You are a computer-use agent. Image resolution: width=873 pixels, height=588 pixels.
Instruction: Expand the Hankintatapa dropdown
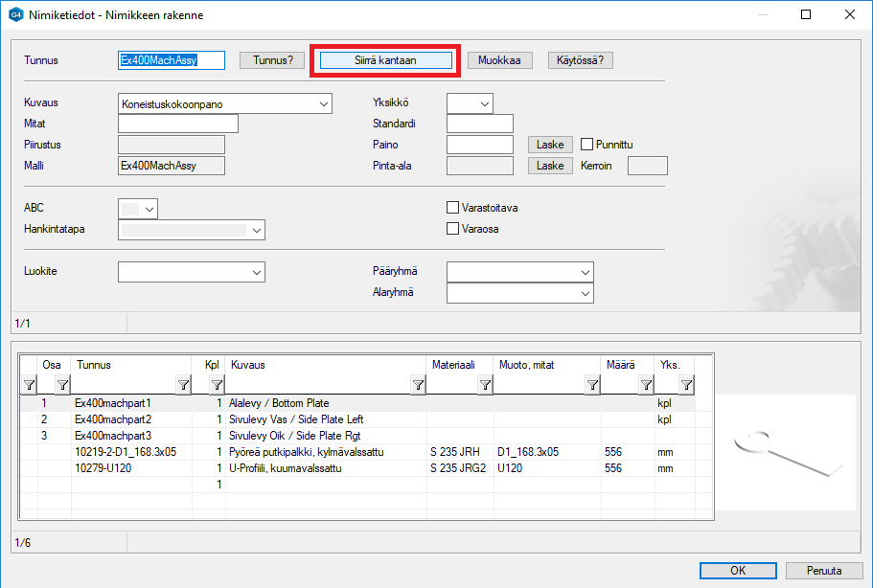click(x=256, y=230)
